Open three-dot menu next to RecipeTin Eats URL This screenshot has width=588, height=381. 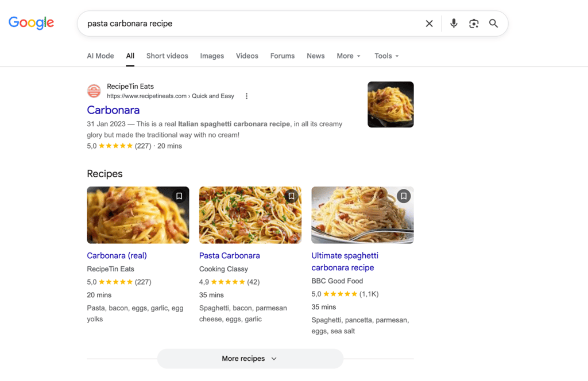click(246, 96)
